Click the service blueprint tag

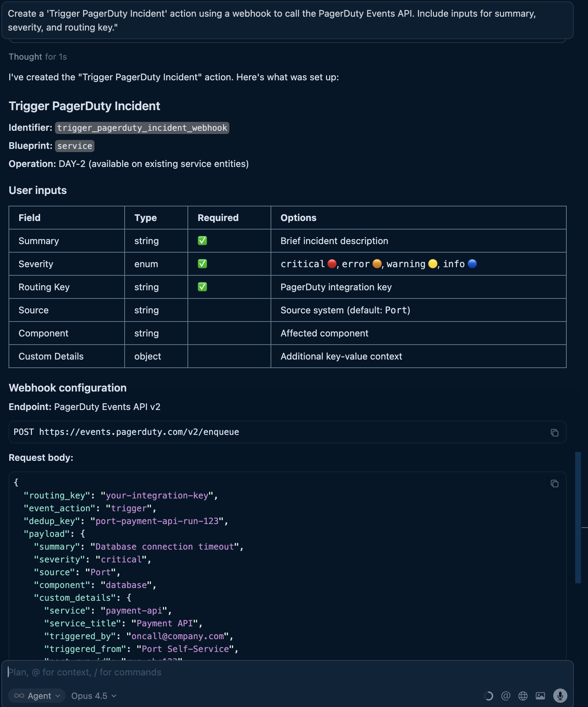click(x=75, y=146)
